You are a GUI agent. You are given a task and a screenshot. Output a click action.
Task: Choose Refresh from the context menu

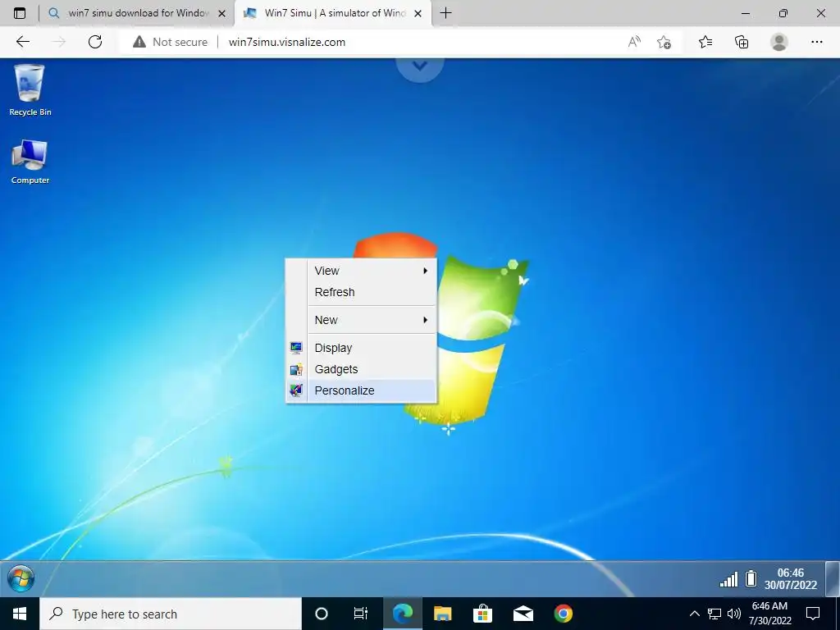[372, 292]
